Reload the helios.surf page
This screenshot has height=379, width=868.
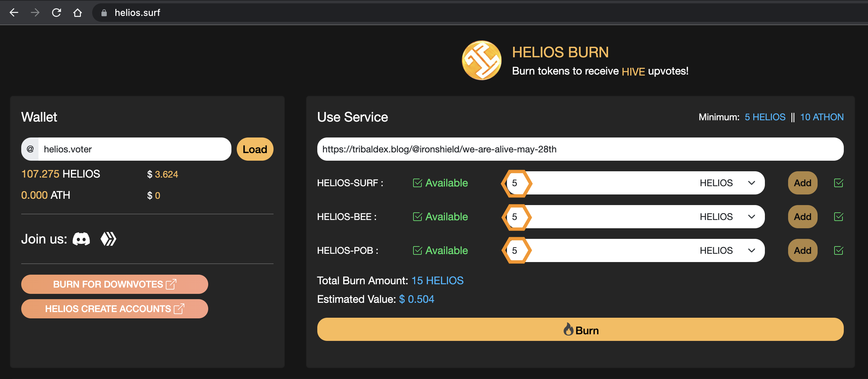point(56,13)
